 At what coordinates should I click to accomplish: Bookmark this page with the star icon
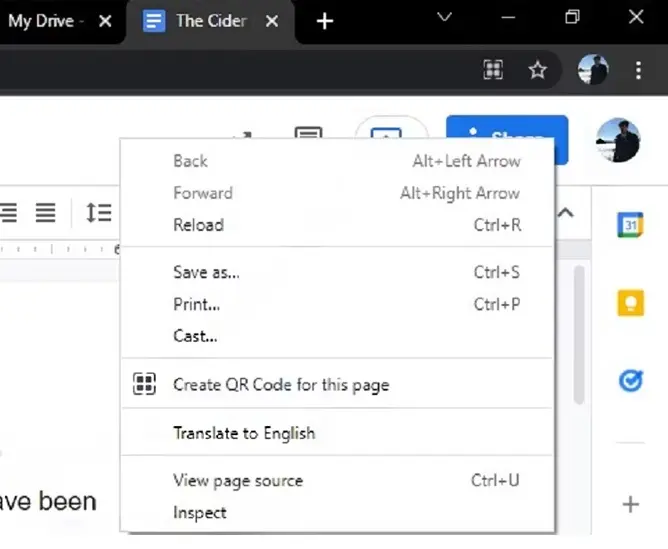coord(538,70)
